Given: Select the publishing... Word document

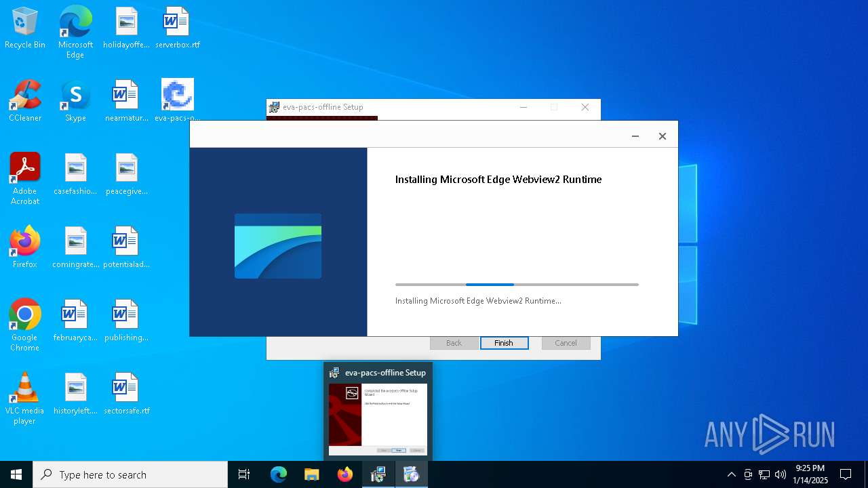Looking at the screenshot, I should (x=126, y=321).
